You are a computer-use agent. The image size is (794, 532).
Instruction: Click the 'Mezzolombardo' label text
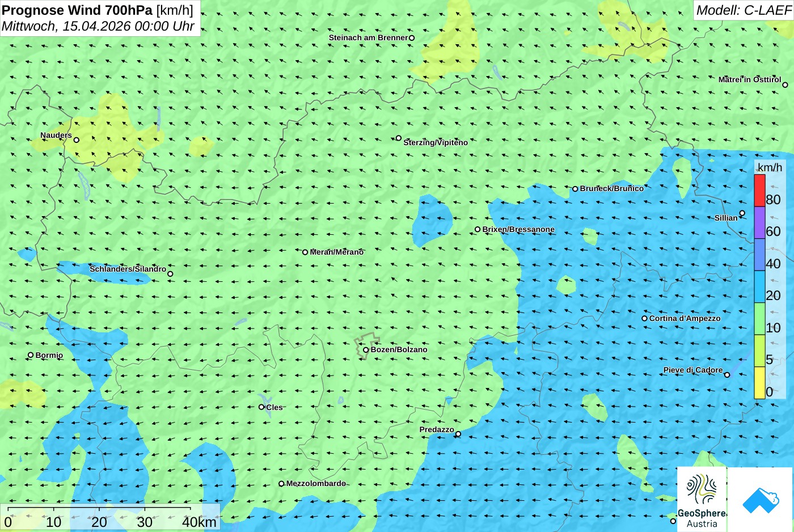pyautogui.click(x=316, y=483)
